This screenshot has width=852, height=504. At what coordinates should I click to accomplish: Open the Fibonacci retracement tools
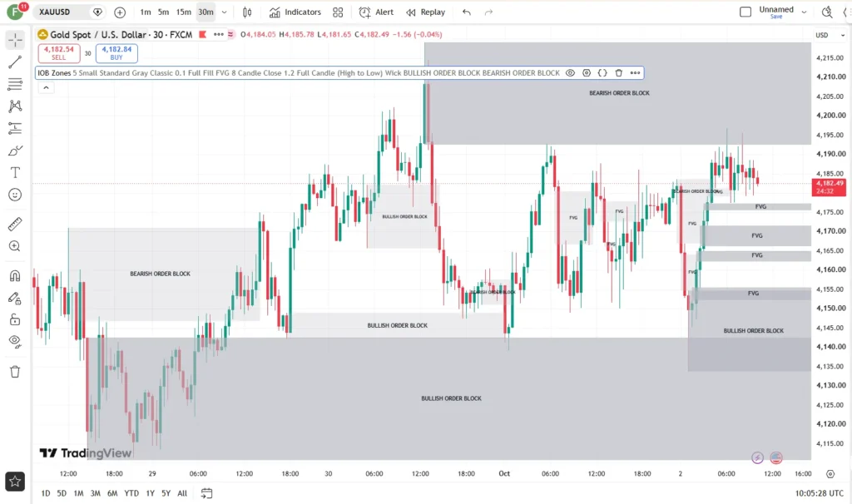(x=15, y=84)
